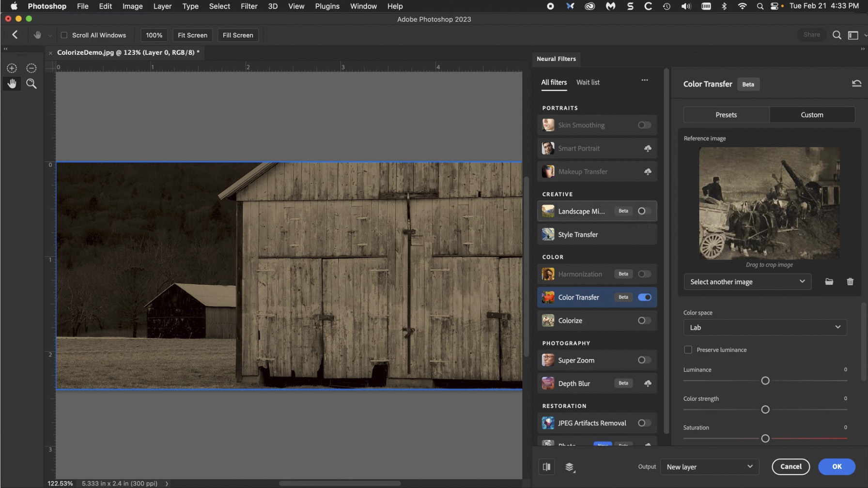Open the folder icon to browse reference images
The image size is (868, 488).
(x=828, y=281)
